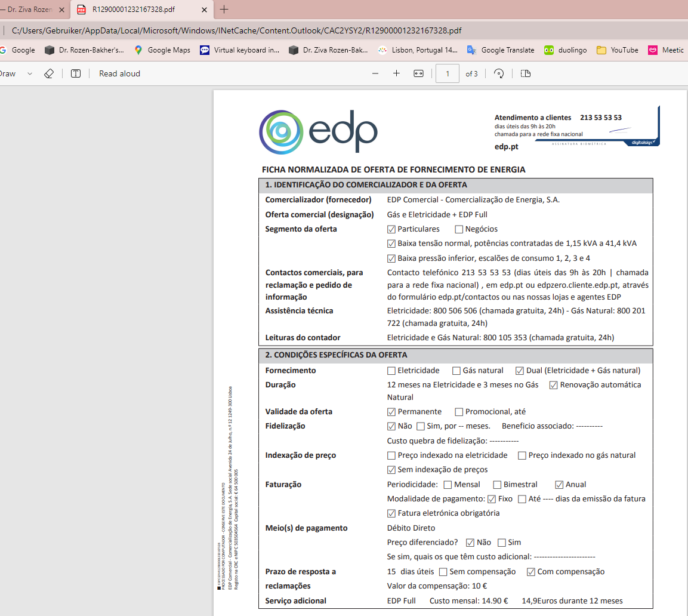Click the Negócios checkbox
This screenshot has width=688, height=616.
[x=459, y=229]
